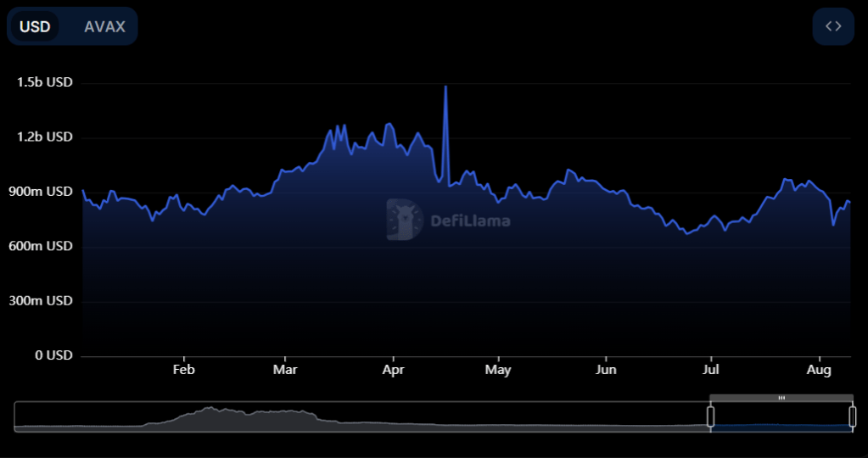Click the Aug label on the x-axis
The height and width of the screenshot is (458, 868).
pyautogui.click(x=819, y=370)
